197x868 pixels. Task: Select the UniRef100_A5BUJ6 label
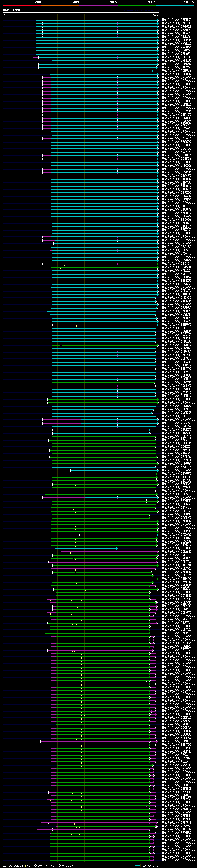(x=177, y=71)
